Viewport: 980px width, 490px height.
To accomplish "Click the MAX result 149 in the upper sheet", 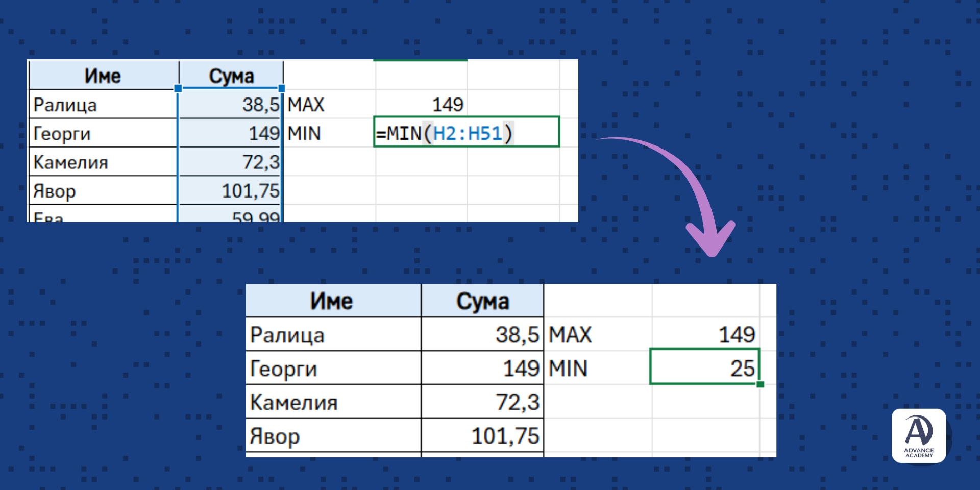I will (x=448, y=105).
